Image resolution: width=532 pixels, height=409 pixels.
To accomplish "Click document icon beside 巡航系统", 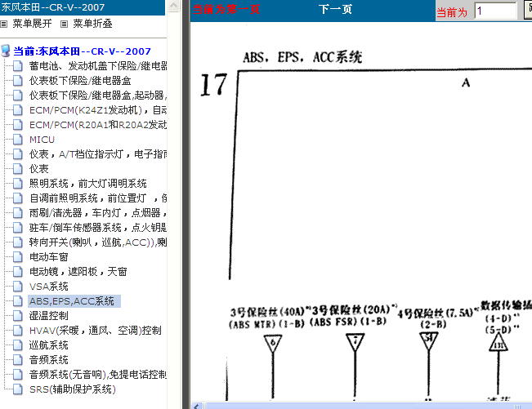I will (18, 345).
